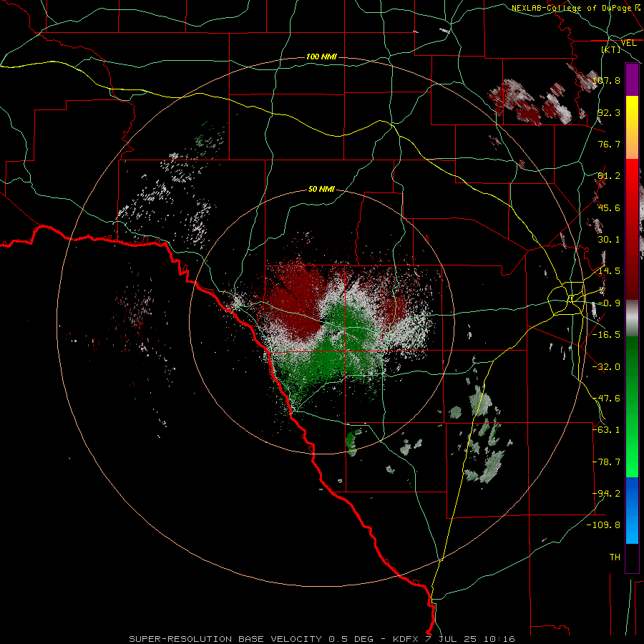Image resolution: width=644 pixels, height=644 pixels.
Task: Pick the gray near-zero segment of color bar
Action: coord(632,318)
